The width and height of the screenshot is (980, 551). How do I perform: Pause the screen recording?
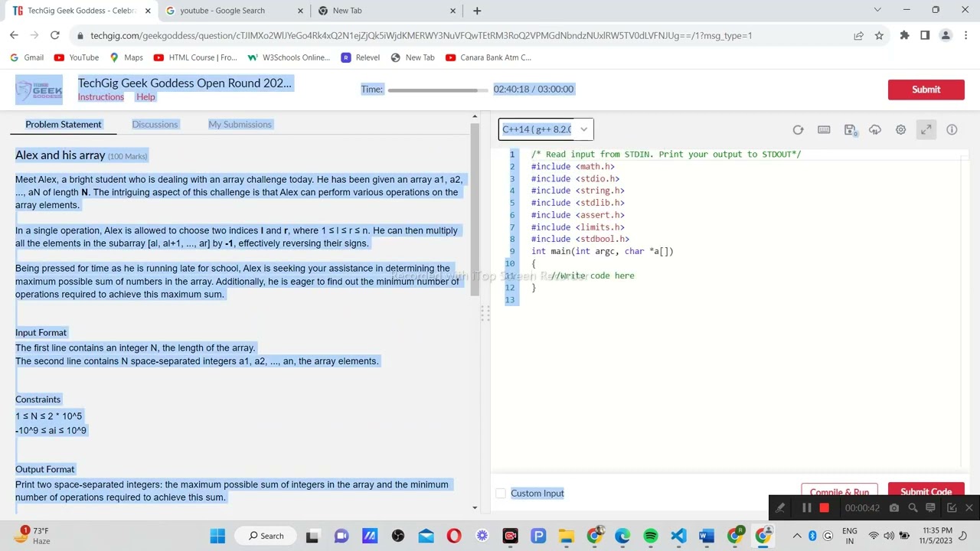[x=806, y=508]
